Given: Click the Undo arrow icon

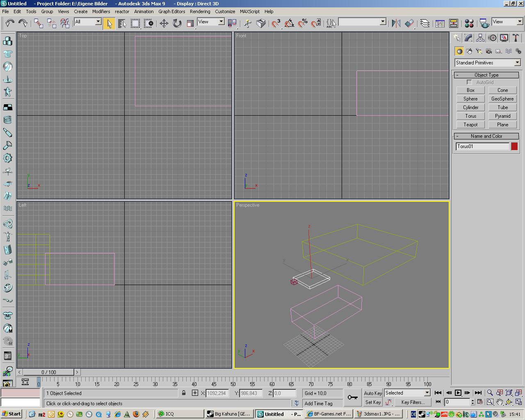Looking at the screenshot, I should (10, 23).
